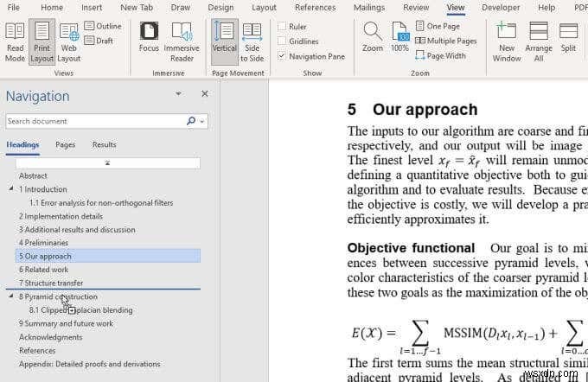Switch to Web Layout view

point(68,41)
